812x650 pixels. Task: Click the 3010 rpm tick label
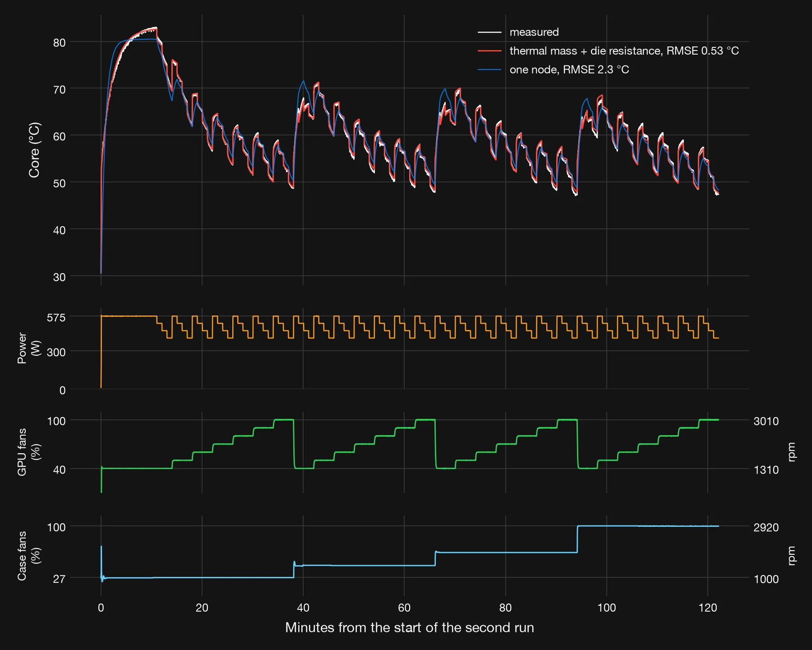click(766, 421)
